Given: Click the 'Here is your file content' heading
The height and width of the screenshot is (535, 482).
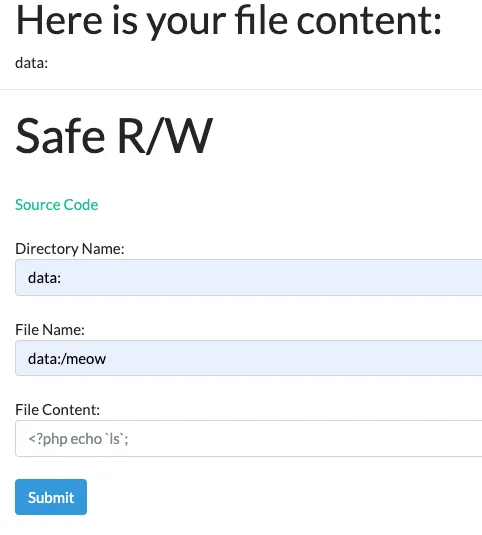Looking at the screenshot, I should pyautogui.click(x=229, y=21).
